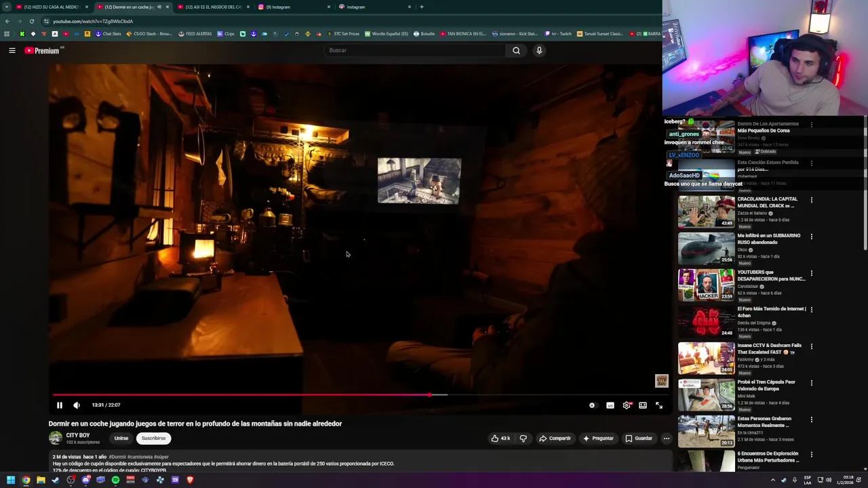
Task: Open more actions ellipsis beside Guardar
Action: (x=667, y=439)
